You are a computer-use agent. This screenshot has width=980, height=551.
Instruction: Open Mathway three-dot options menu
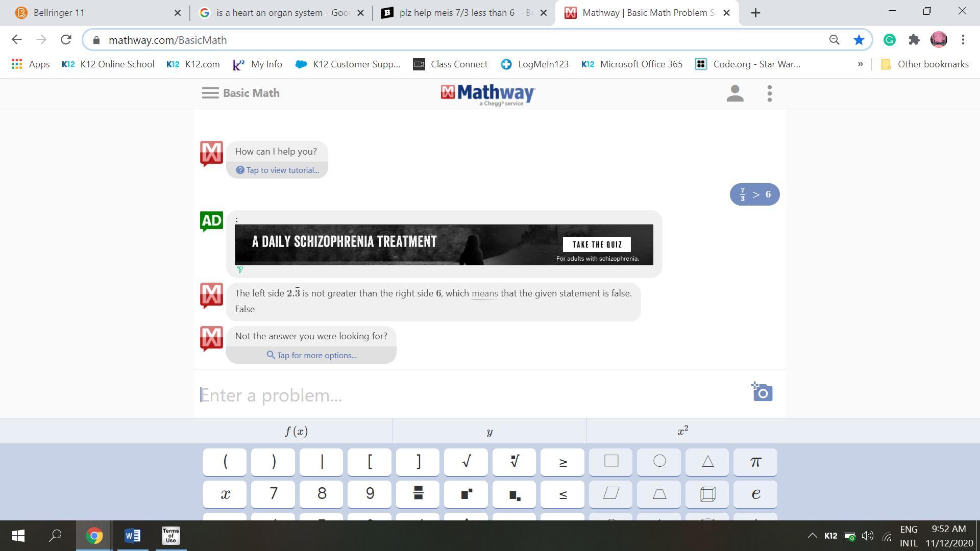(x=769, y=93)
